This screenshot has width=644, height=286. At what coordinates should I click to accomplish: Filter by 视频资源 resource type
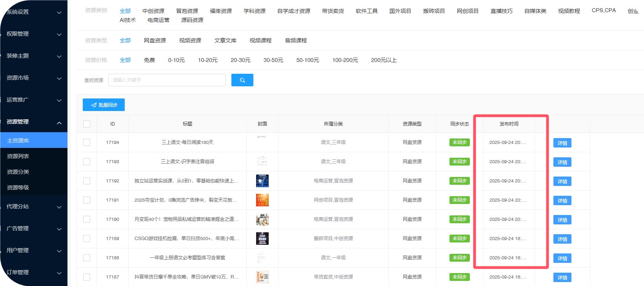(x=190, y=40)
